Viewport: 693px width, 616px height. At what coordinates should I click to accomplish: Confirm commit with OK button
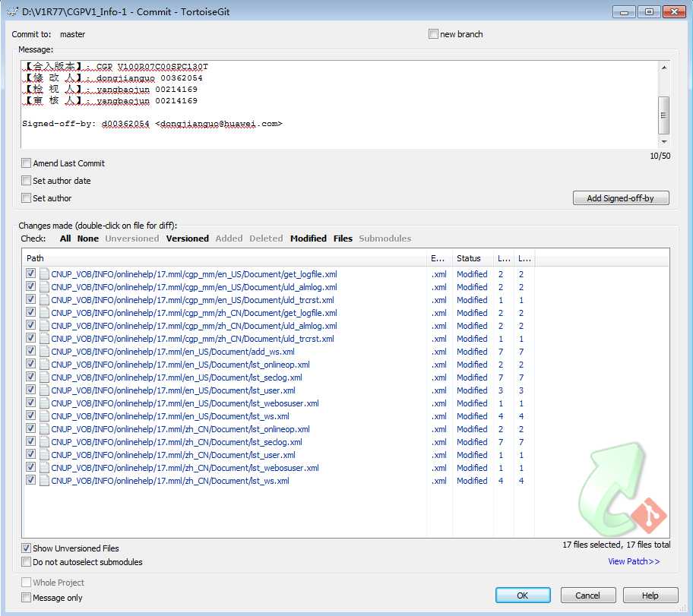point(523,595)
